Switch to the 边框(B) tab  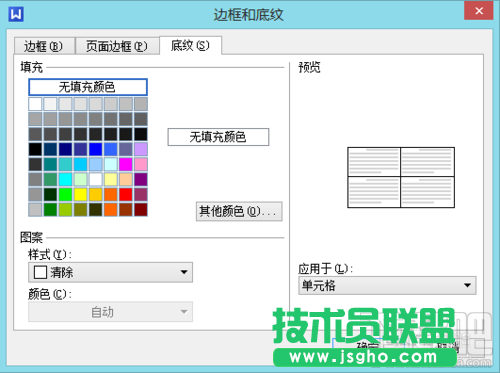44,46
